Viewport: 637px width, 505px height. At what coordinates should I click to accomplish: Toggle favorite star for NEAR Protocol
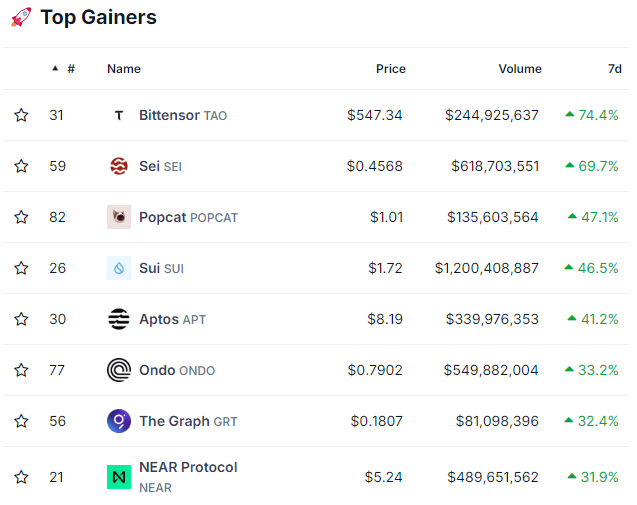pyautogui.click(x=21, y=477)
